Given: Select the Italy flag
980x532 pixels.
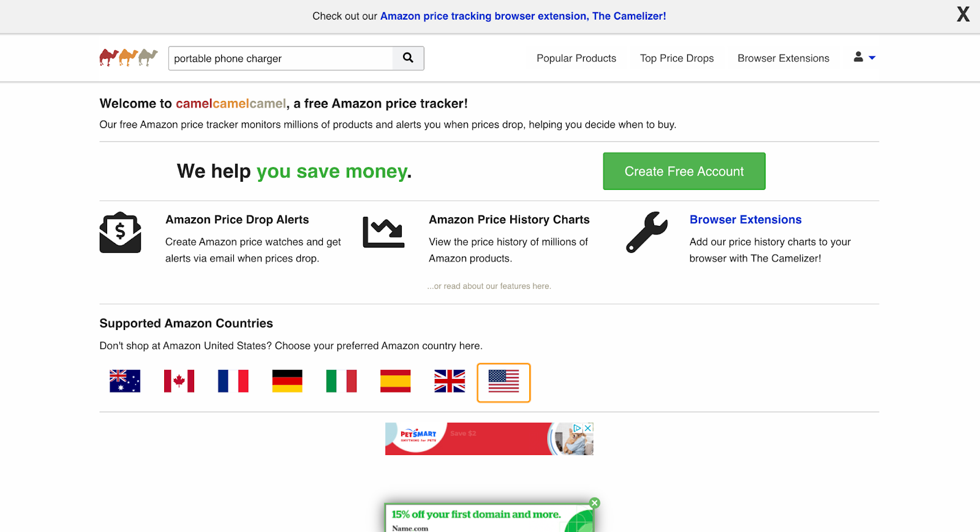Looking at the screenshot, I should coord(341,380).
